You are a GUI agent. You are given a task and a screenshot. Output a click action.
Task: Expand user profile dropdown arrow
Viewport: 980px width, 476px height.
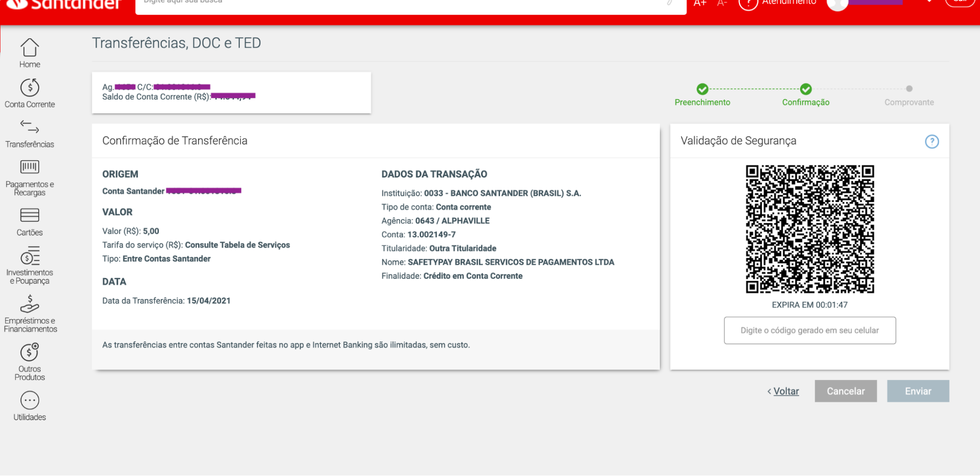929,1
